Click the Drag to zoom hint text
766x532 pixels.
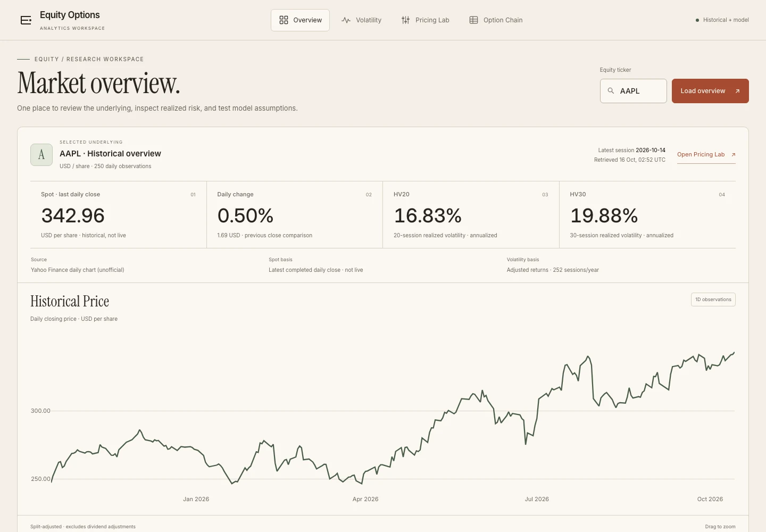(720, 527)
